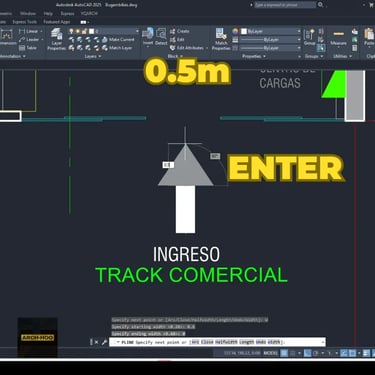Click the ribbon minimize toggle after Featured Apps
The height and width of the screenshot is (375, 375).
83,22
